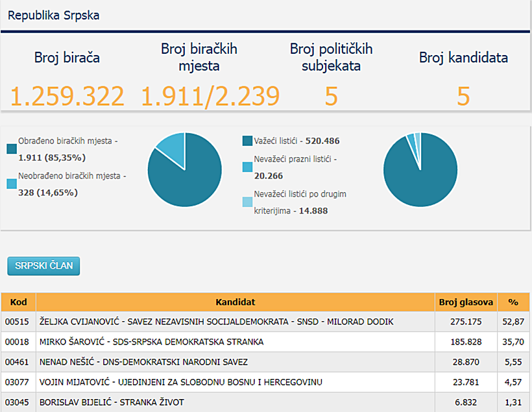532x412 pixels.
Task: Click the percentage 1,31
Action: point(513,402)
